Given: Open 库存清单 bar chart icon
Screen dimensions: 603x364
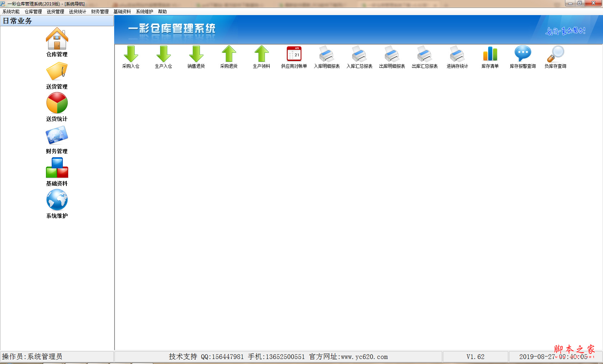Looking at the screenshot, I should (x=490, y=54).
